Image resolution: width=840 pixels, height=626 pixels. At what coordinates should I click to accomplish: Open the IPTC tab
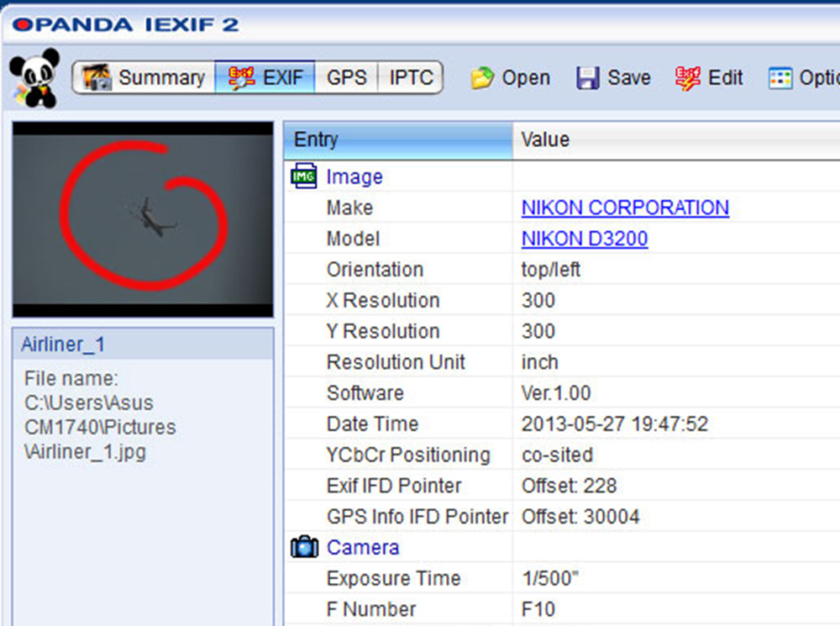[411, 78]
